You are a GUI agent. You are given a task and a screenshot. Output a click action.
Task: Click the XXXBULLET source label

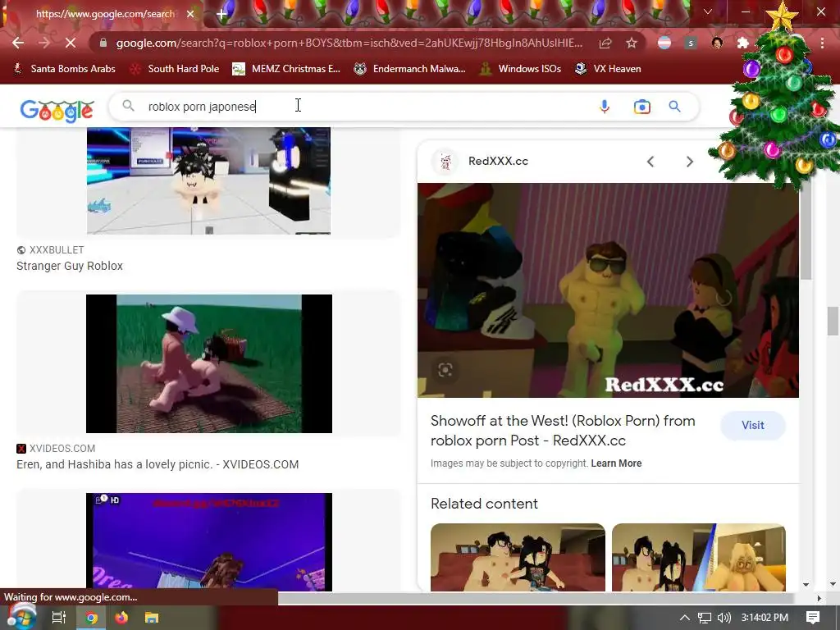point(57,249)
